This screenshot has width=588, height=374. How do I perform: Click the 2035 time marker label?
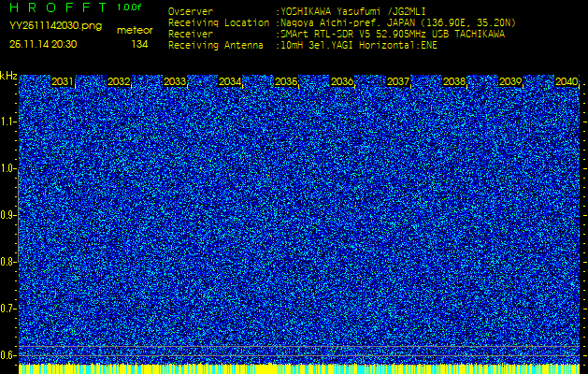coord(286,81)
